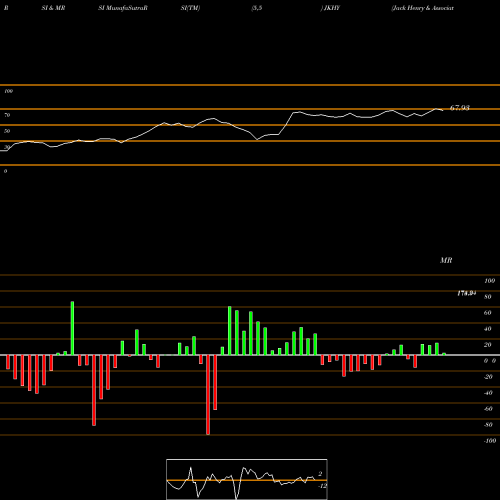
Task: Click the "SI & MR" header label
Action: tap(53, 8)
